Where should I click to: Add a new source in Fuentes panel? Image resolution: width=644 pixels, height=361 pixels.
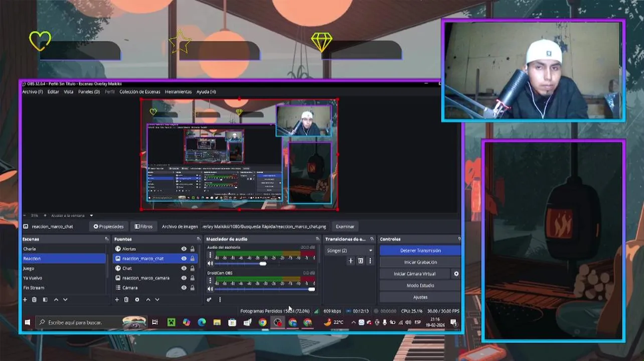click(x=117, y=299)
